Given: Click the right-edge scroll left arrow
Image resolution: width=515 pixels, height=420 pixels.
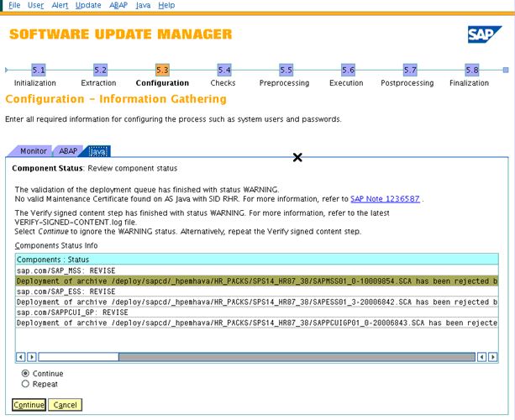Looking at the screenshot, I should coord(482,357).
